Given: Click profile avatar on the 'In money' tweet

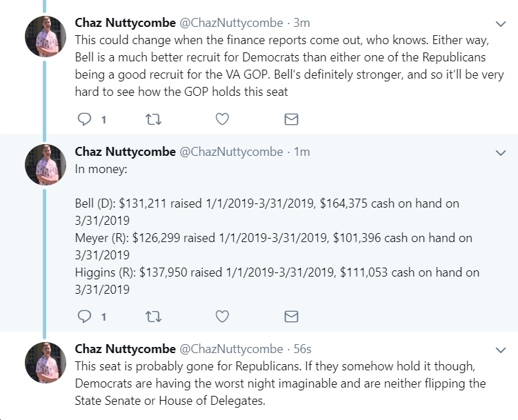Looking at the screenshot, I should [46, 165].
